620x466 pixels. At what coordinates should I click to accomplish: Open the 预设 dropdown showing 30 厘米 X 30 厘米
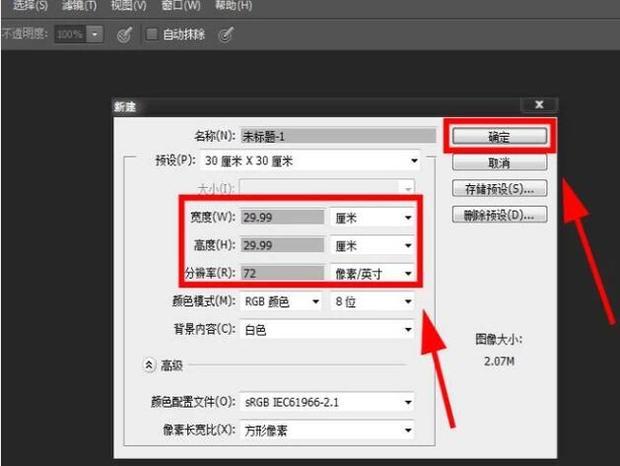click(310, 161)
